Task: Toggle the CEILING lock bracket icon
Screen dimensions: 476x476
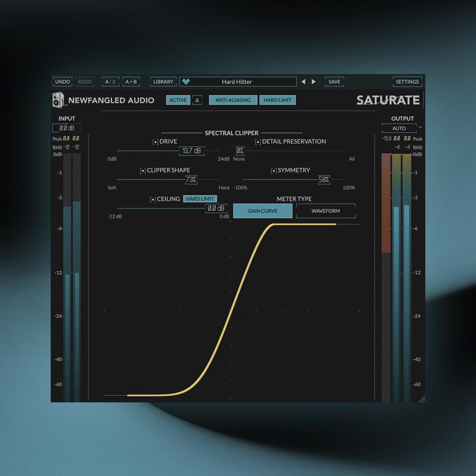Action: click(152, 200)
